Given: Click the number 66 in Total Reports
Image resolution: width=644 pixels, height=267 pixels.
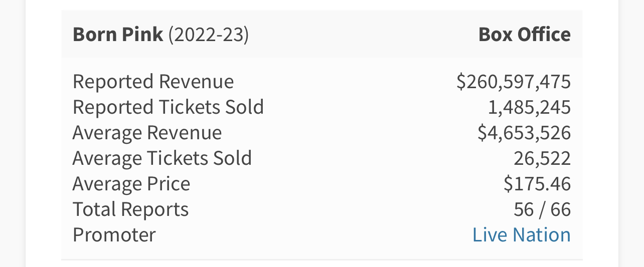Looking at the screenshot, I should pos(560,209).
